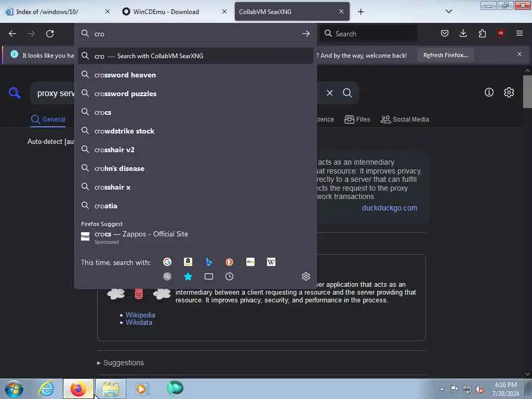Search this time with Google
The height and width of the screenshot is (399, 532).
tap(167, 262)
